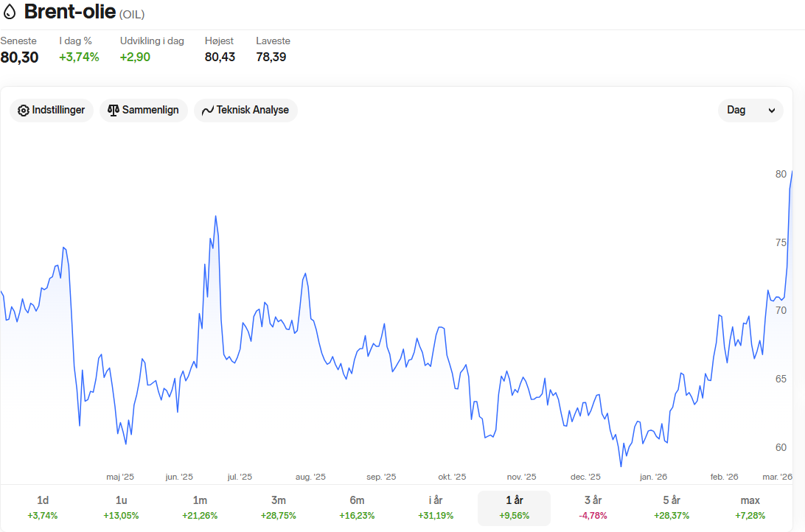
Task: Click the dec. '25 axis label
Action: tap(586, 477)
